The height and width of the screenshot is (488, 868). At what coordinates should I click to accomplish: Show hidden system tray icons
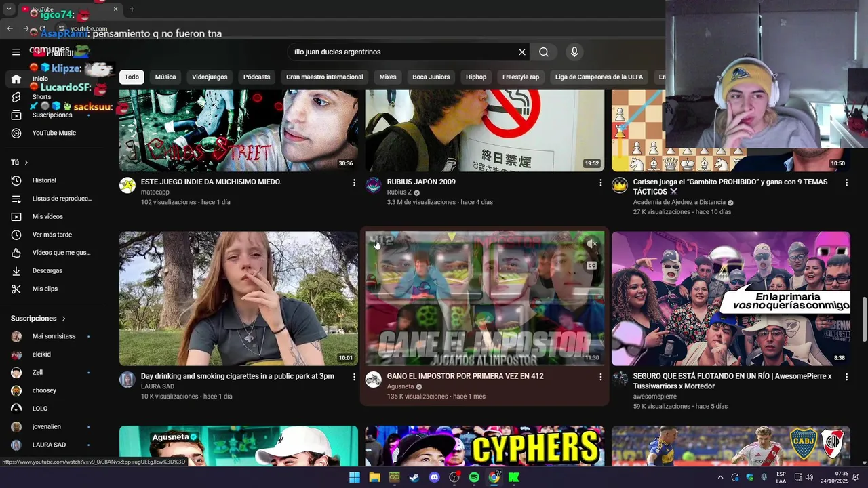719,477
